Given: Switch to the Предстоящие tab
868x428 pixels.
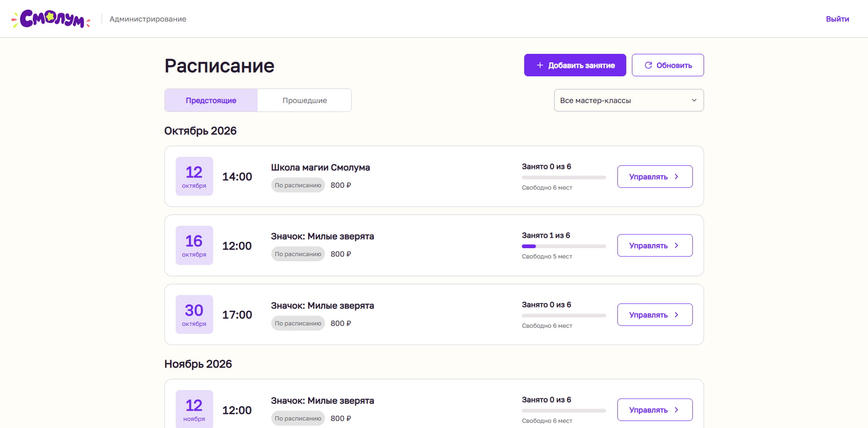Looking at the screenshot, I should (211, 100).
